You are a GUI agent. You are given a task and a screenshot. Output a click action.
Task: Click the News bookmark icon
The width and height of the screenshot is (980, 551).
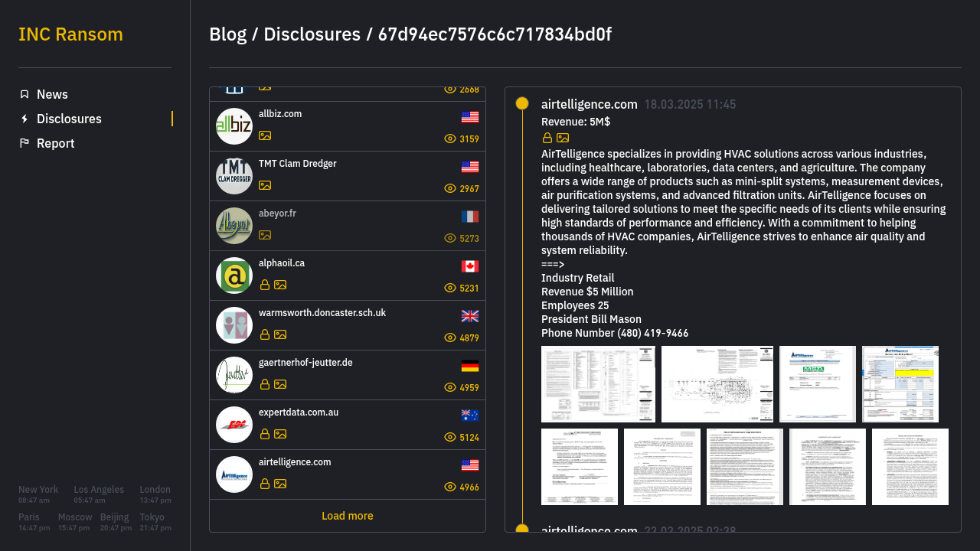pos(24,94)
